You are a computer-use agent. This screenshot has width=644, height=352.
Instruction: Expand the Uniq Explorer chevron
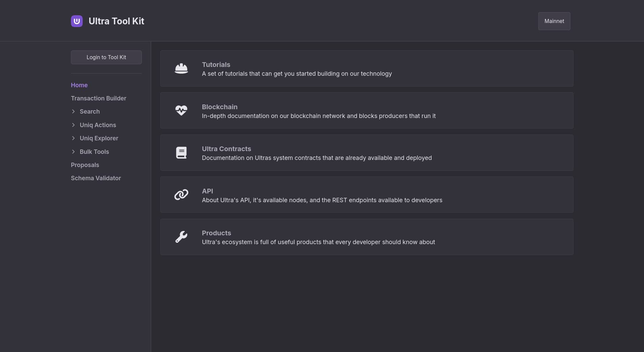pyautogui.click(x=73, y=138)
